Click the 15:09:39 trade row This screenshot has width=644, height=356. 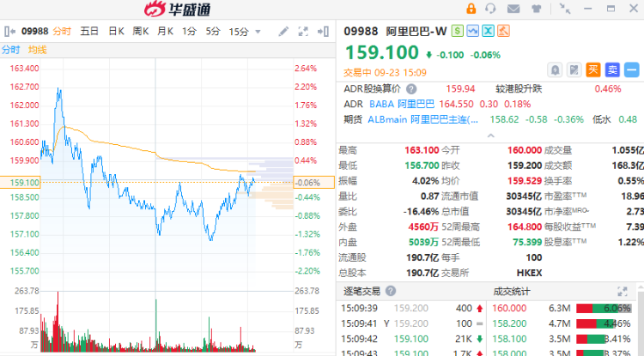(412, 309)
